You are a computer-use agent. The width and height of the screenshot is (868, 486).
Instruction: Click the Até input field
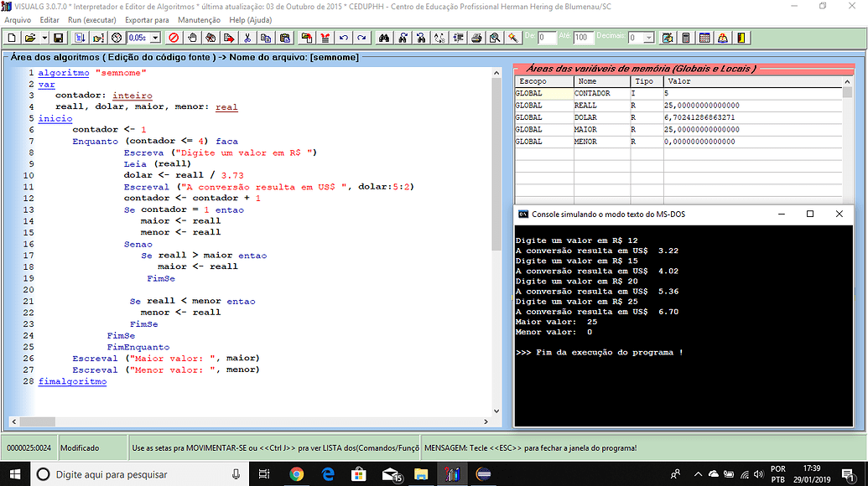(584, 38)
